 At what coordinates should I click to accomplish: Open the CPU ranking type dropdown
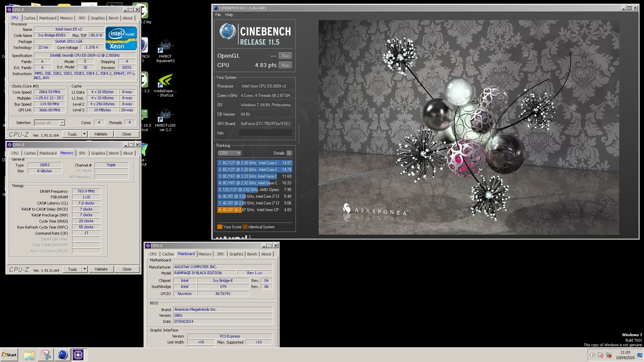[x=229, y=153]
